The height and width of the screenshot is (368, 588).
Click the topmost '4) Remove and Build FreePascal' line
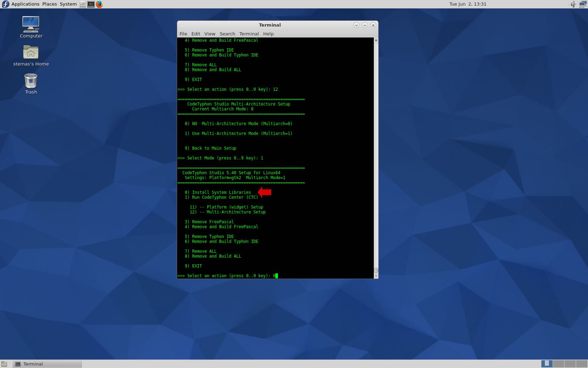click(x=221, y=40)
